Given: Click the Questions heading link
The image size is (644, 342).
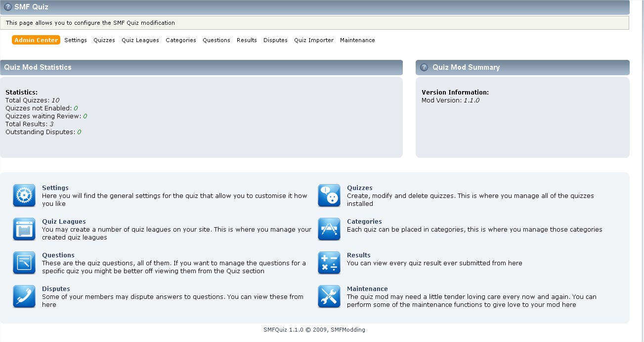Looking at the screenshot, I should [x=58, y=255].
